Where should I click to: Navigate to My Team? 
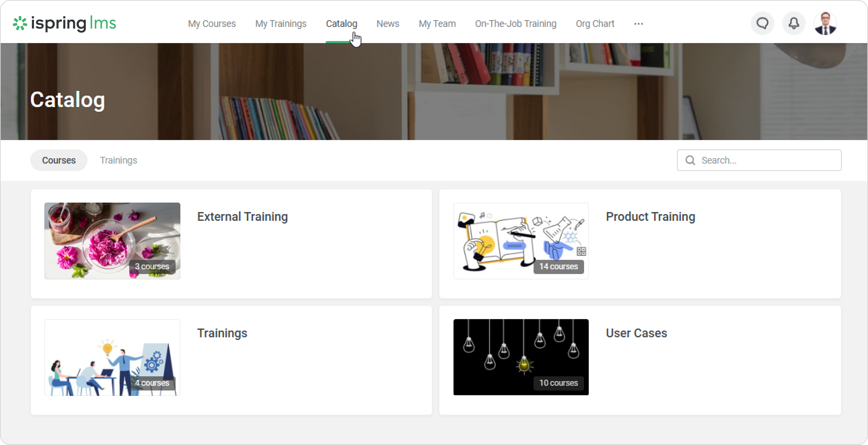coord(437,24)
